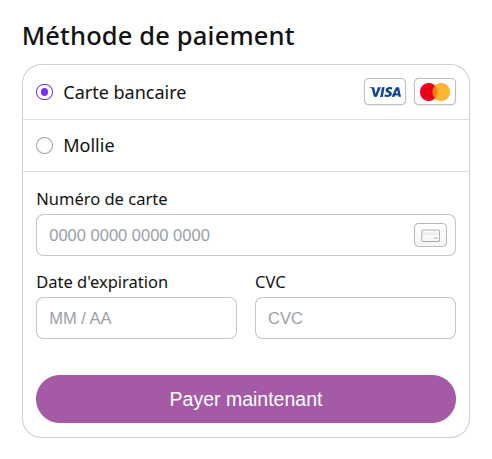Click the Payer maintenant button

pyautogui.click(x=246, y=399)
